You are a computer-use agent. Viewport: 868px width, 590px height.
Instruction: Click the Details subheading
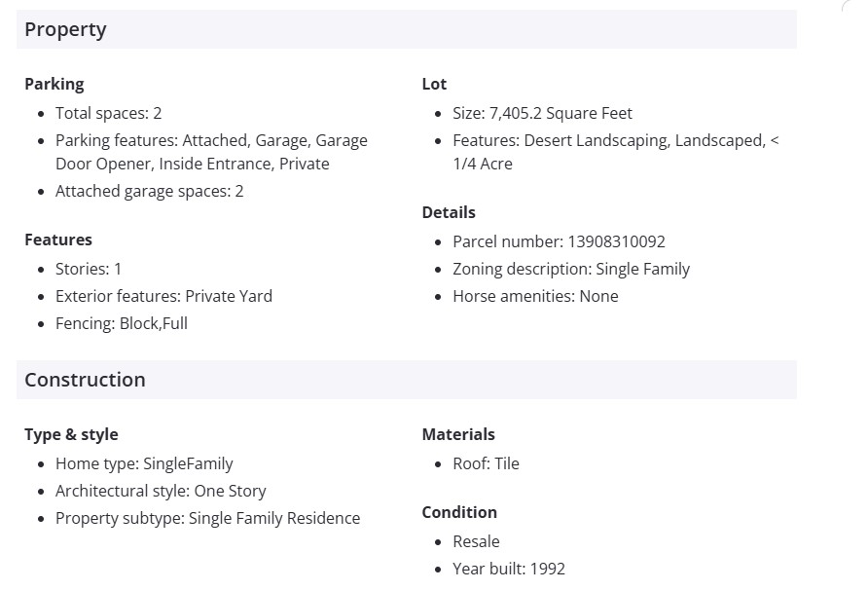(x=449, y=212)
